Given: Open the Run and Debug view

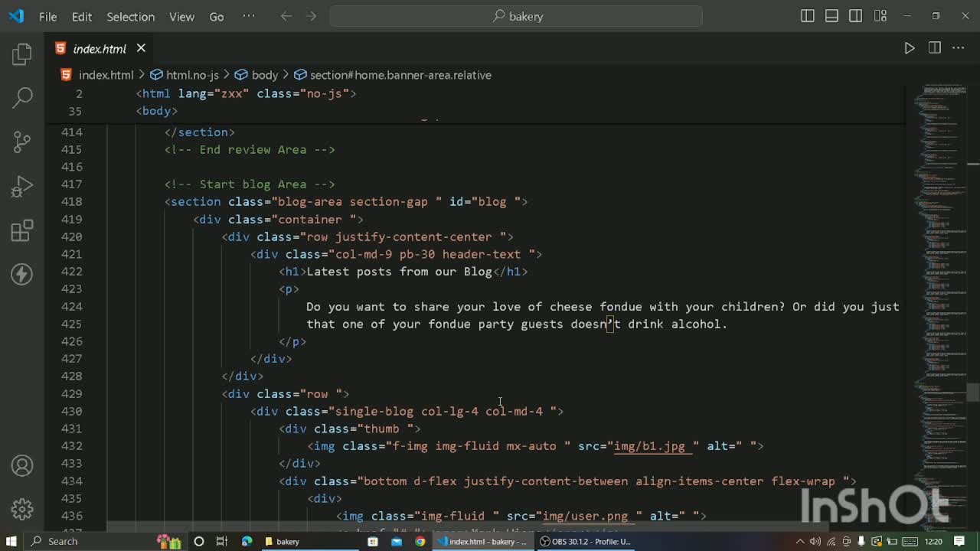Looking at the screenshot, I should click(22, 186).
